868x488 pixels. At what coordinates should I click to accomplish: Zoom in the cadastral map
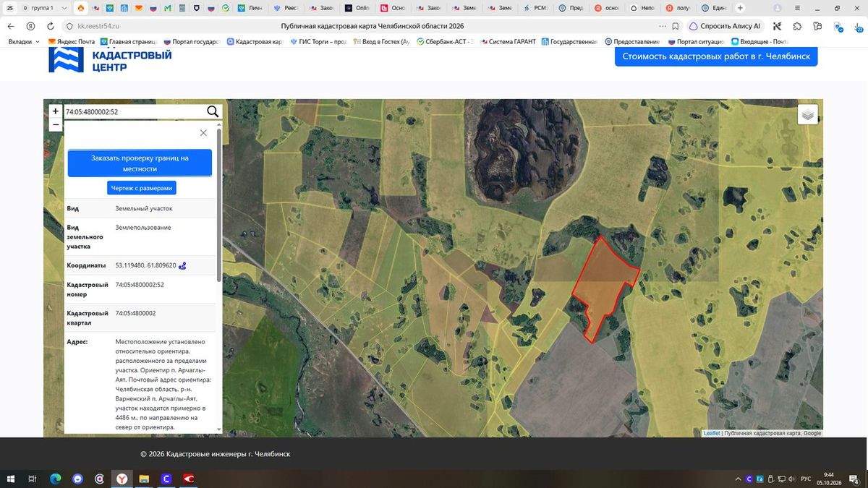55,111
